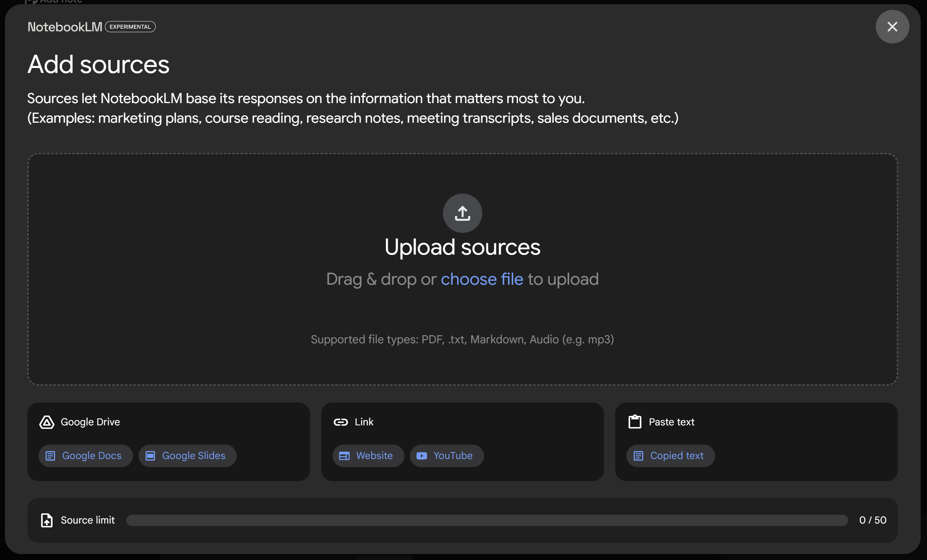Image resolution: width=927 pixels, height=560 pixels.
Task: Click the upload arrow icon
Action: click(462, 213)
